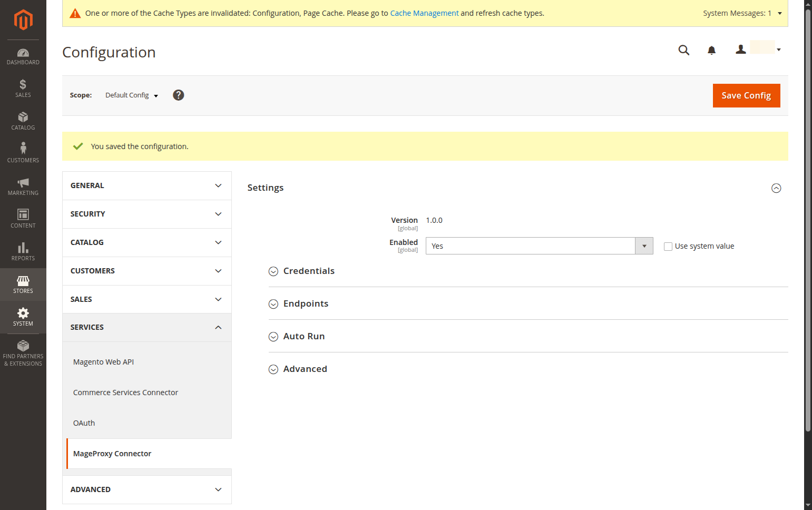
Task: Open the Enabled Yes dropdown
Action: pyautogui.click(x=539, y=246)
